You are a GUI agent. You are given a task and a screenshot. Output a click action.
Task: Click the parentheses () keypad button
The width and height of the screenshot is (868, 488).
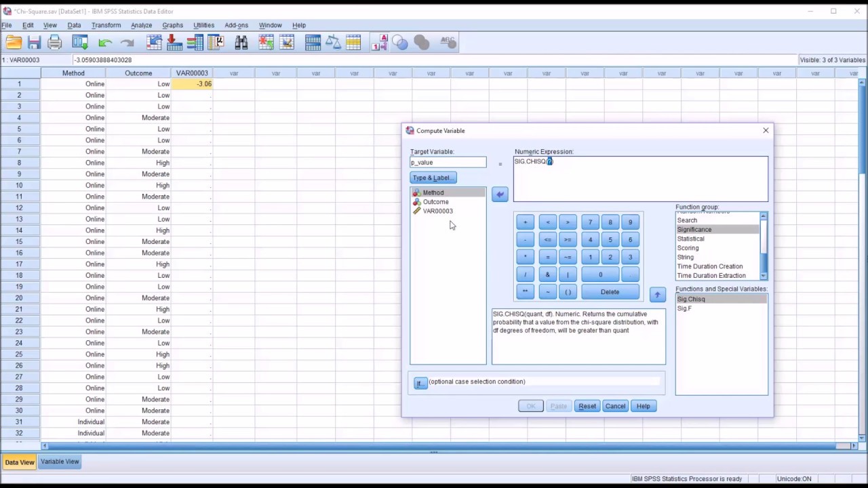568,292
